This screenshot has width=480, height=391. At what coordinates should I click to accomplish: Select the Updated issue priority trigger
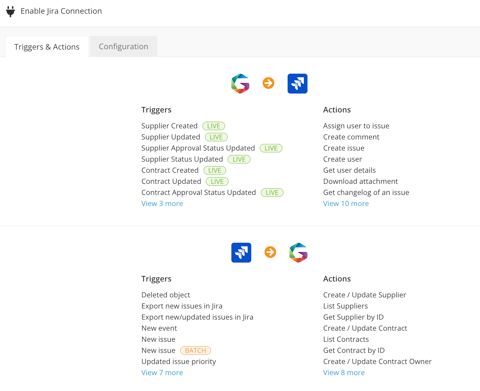click(x=179, y=361)
